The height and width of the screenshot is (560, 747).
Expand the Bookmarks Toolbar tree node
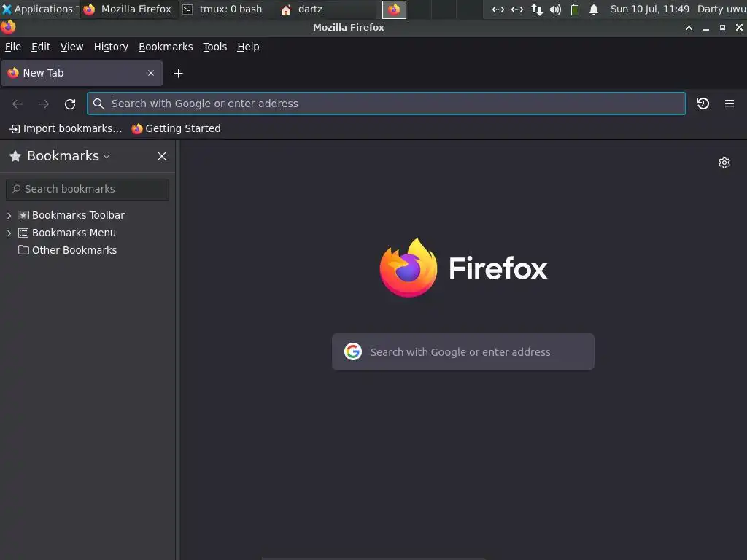(9, 216)
